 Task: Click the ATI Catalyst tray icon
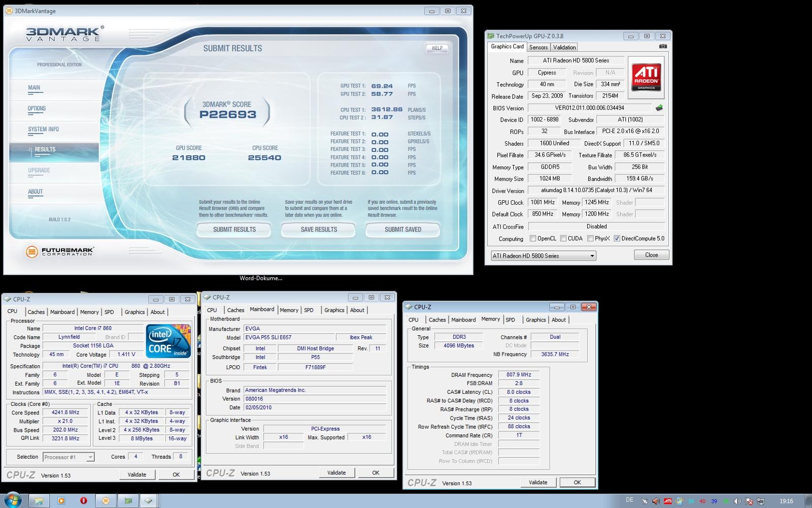[x=668, y=501]
